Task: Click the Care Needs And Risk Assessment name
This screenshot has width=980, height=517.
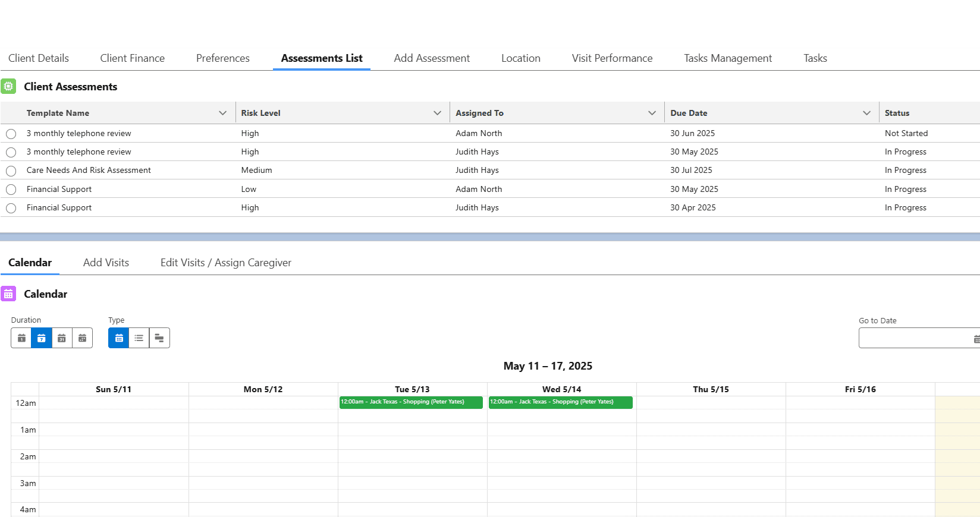Action: 89,170
